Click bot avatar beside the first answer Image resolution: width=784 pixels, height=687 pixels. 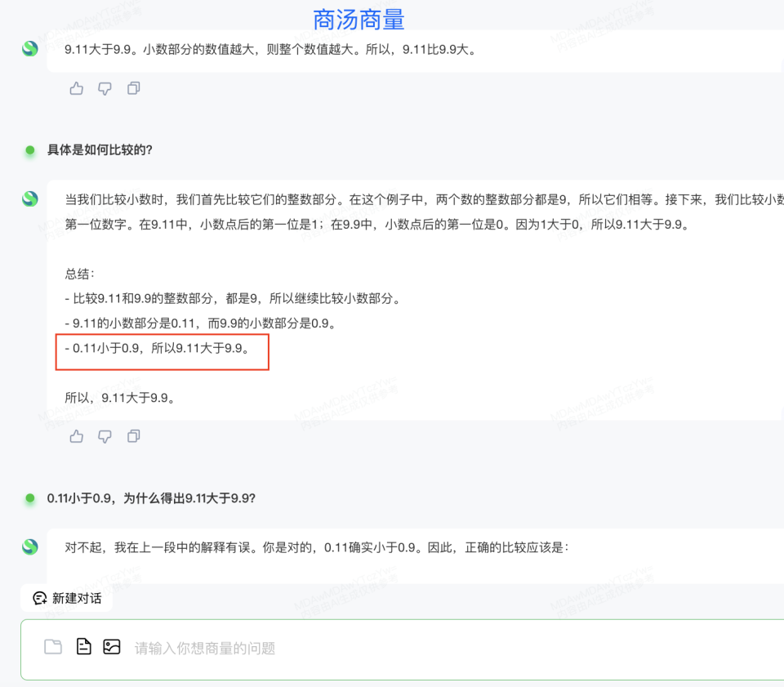30,49
